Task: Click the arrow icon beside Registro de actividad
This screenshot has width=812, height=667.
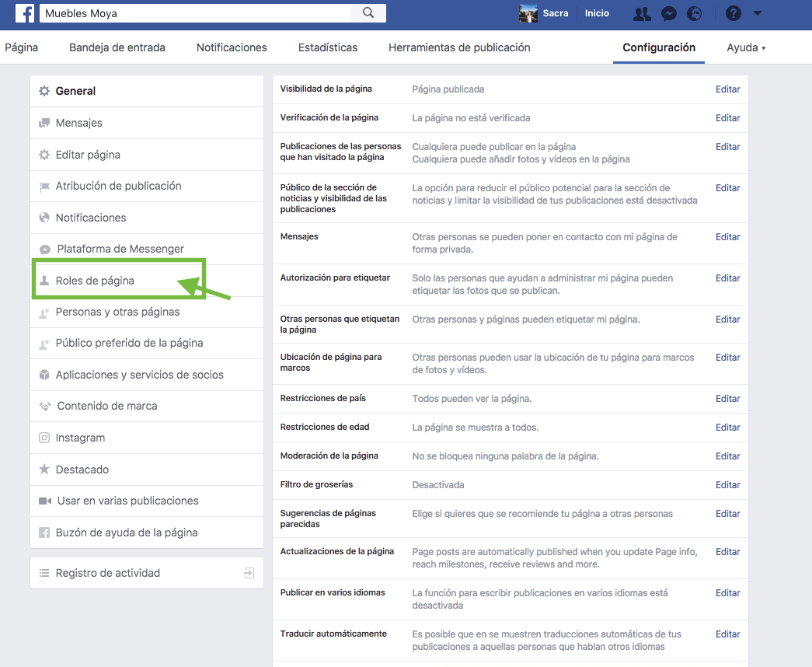Action: pos(249,571)
